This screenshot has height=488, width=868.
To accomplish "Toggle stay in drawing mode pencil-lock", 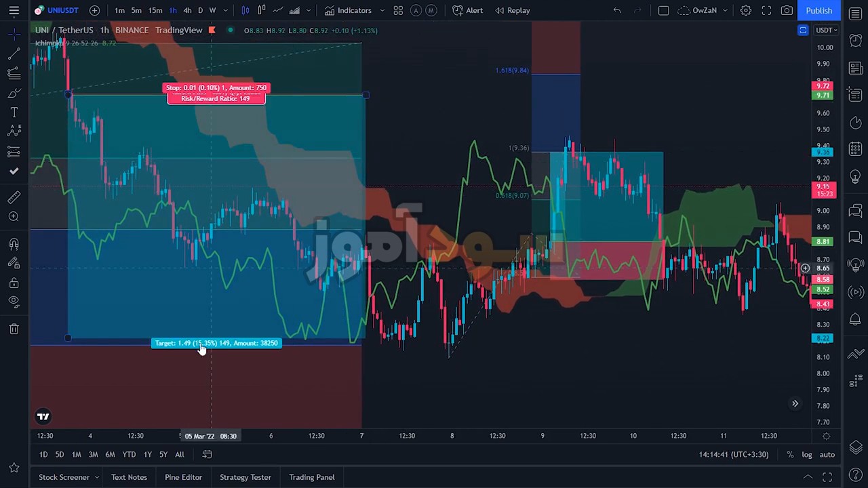I will click(x=14, y=263).
